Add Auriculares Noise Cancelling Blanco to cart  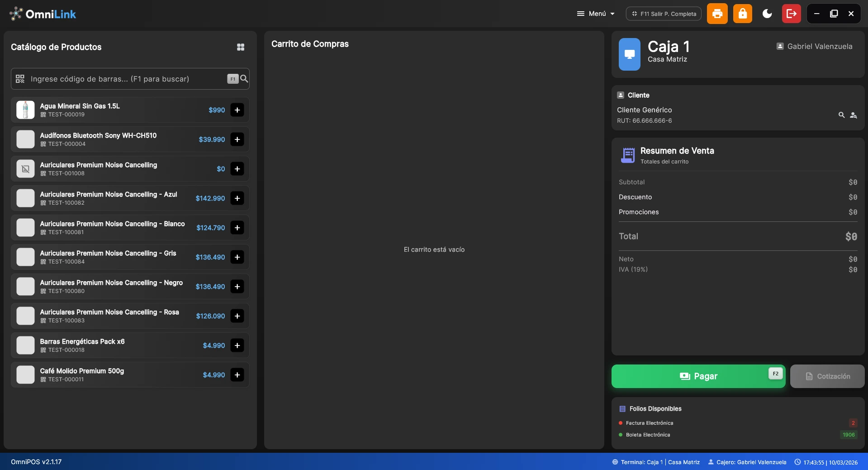[x=237, y=228]
